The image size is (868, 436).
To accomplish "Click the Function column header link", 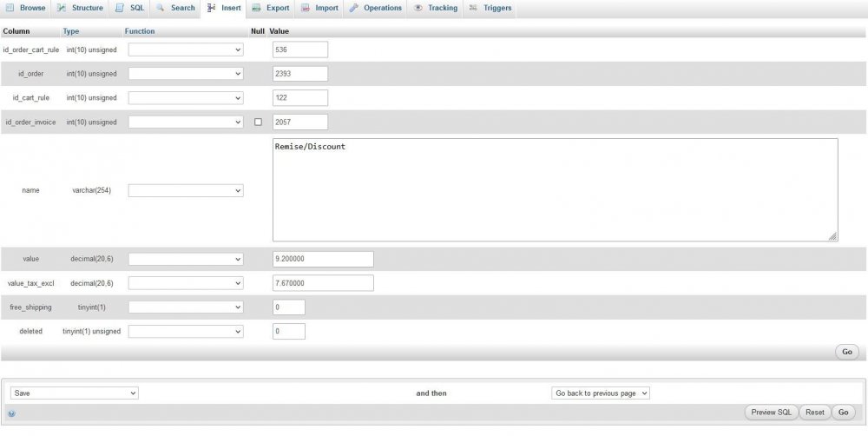I will point(140,31).
